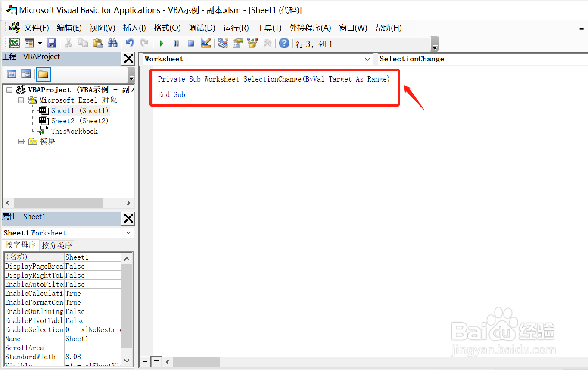
Task: Toggle Full Module View button at code bottom
Action: (156, 361)
